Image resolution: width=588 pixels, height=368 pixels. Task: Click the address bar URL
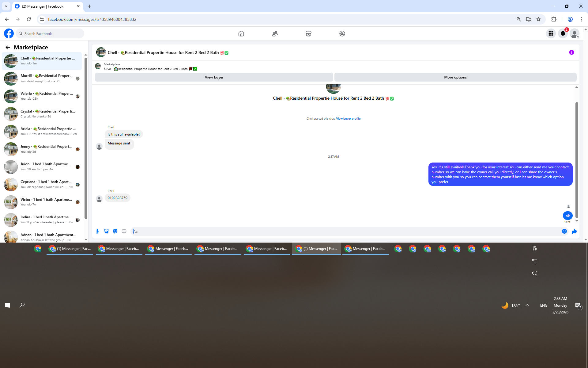point(92,19)
